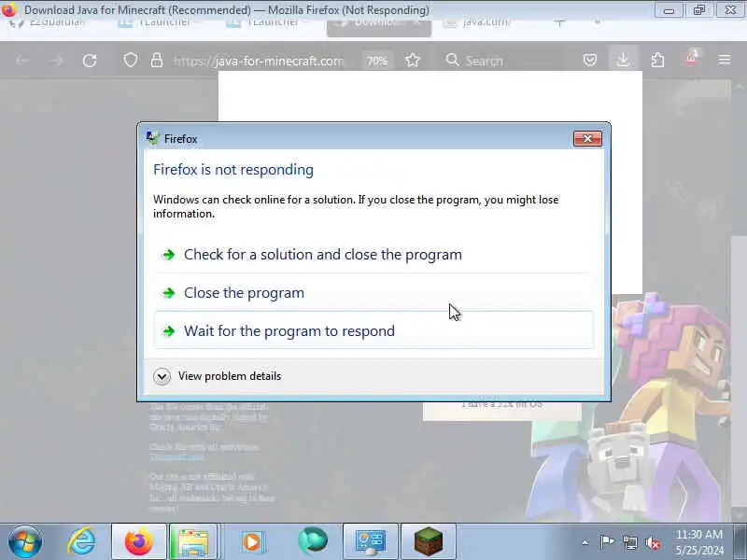Screen dimensions: 747x560
Task: Click the network status tray icon
Action: point(629,542)
